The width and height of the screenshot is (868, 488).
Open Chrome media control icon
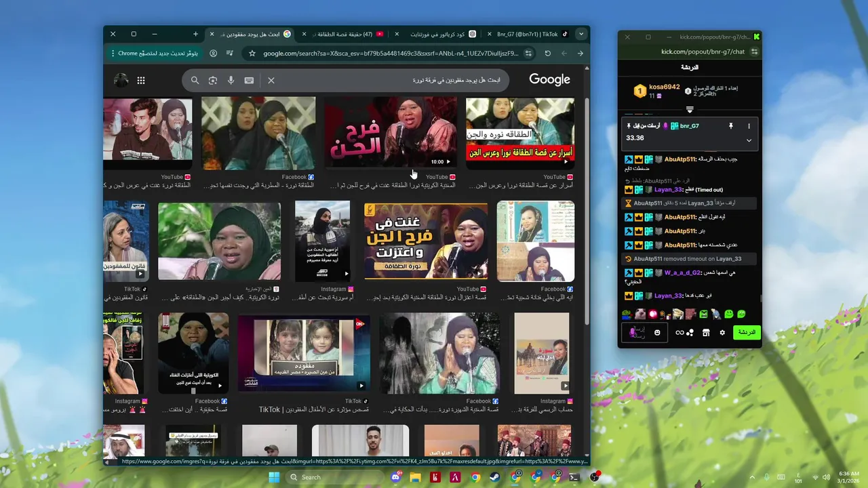[230, 54]
